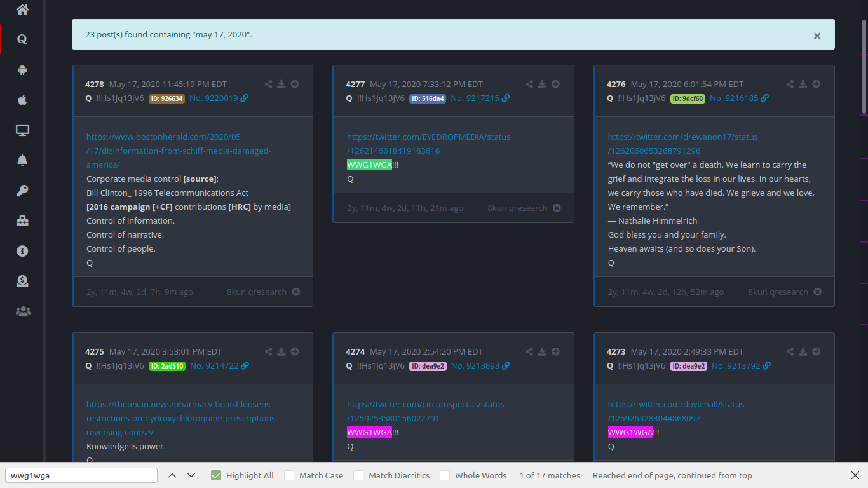The width and height of the screenshot is (868, 488).
Task: Click "8kun qresearch" in post 4276 footer
Action: 778,292
